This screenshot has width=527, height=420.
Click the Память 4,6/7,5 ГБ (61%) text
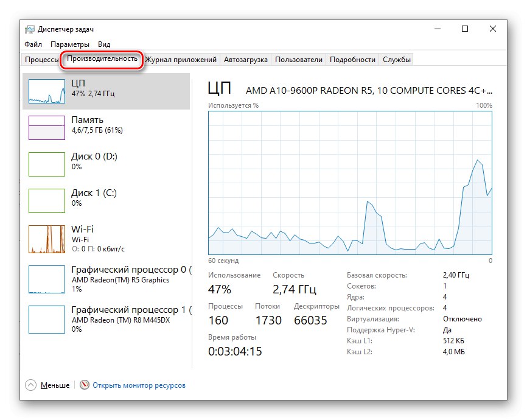pos(97,125)
